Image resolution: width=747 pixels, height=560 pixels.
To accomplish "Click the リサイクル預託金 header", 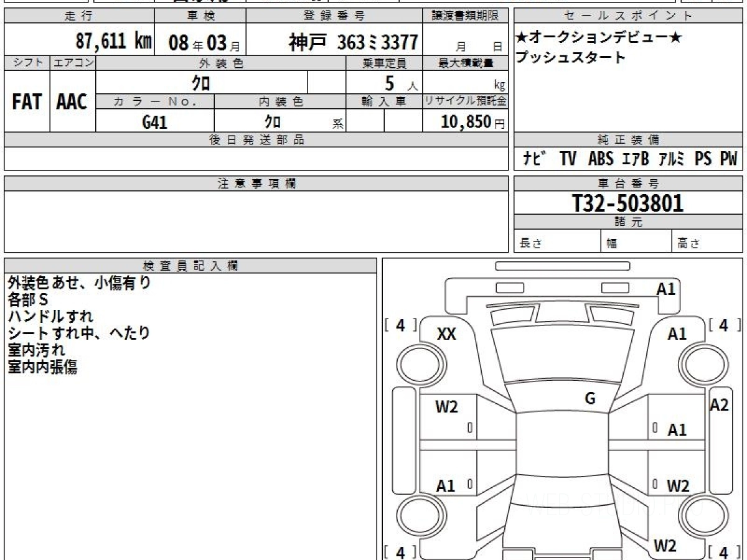I will point(466,101).
